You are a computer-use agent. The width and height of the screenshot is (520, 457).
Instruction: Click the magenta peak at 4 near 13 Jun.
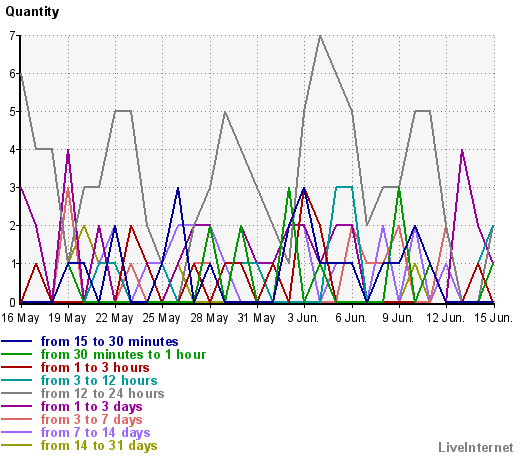(462, 150)
